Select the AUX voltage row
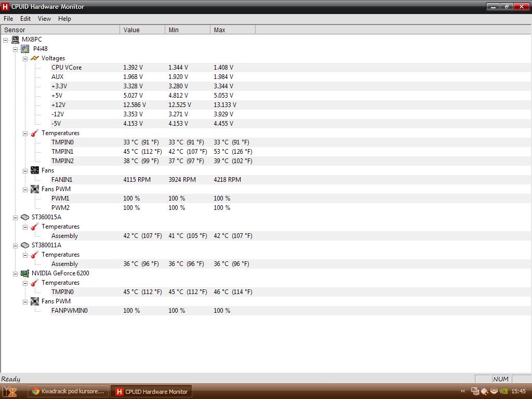Viewport: 532px width, 399px height. (x=291, y=77)
